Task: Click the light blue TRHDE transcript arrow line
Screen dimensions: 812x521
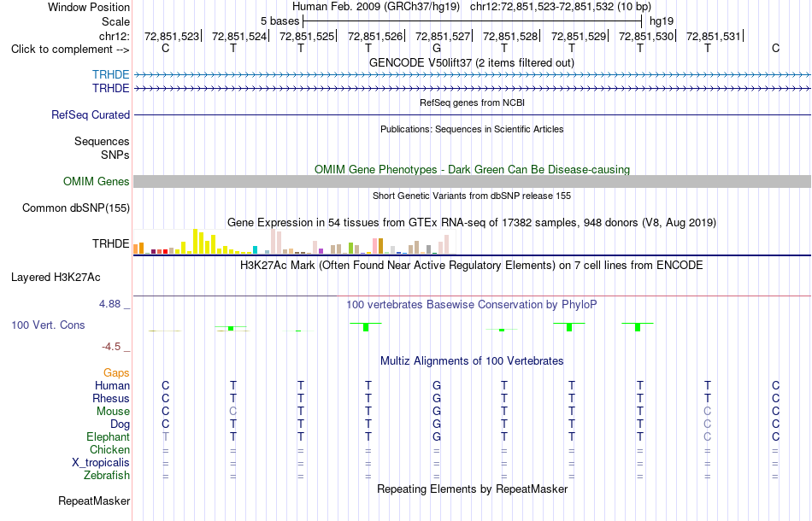Action: 473,75
